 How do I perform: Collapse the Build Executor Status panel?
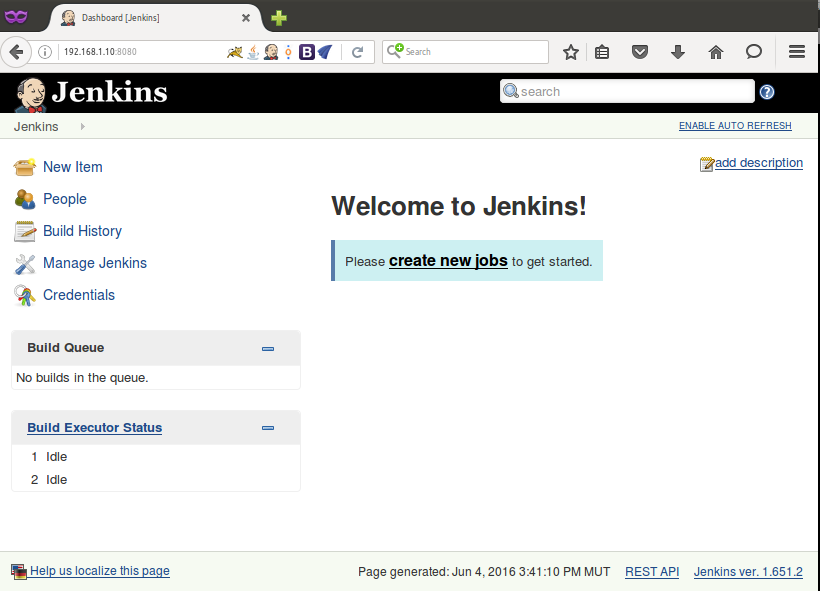[x=267, y=428]
